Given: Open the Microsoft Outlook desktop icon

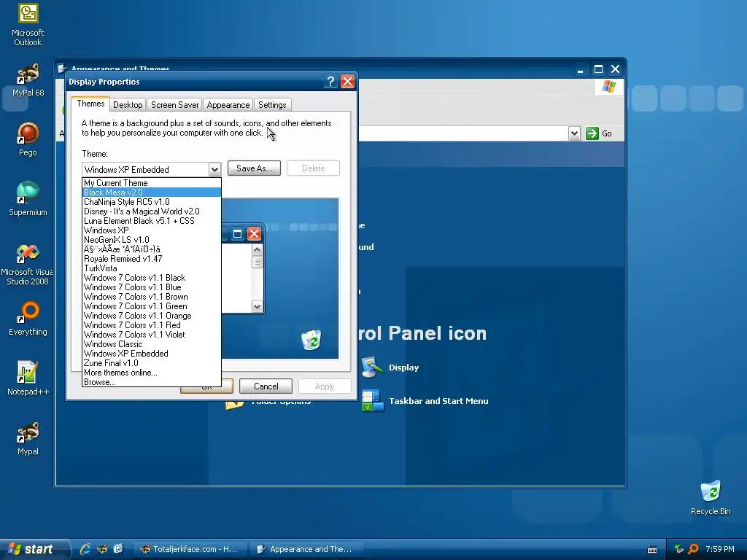Looking at the screenshot, I should click(28, 25).
